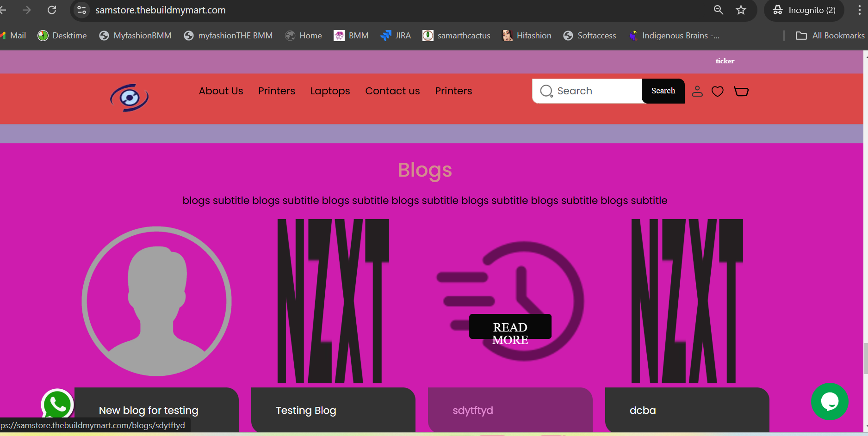Focus the Search input field
The image size is (868, 436).
[x=587, y=91]
